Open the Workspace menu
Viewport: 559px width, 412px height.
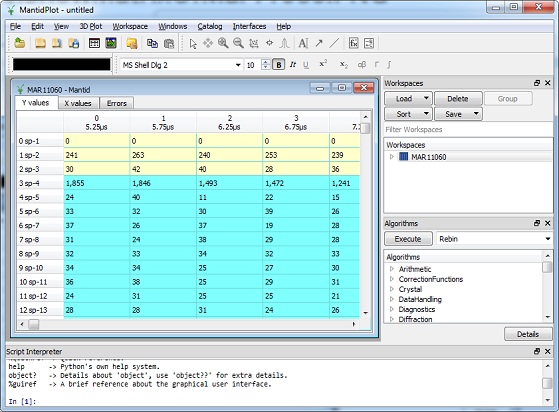coord(130,26)
